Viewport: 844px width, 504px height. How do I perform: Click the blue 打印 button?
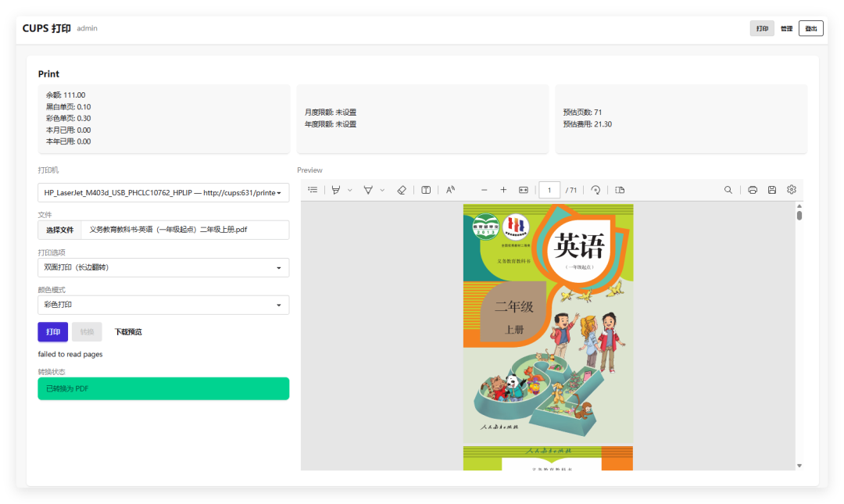click(53, 331)
